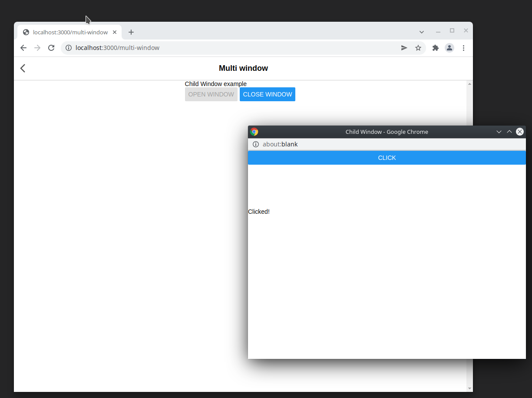Open the Extensions puzzle icon

pos(436,48)
